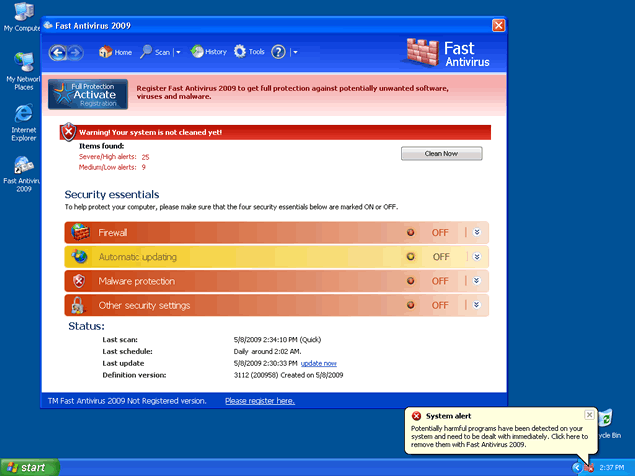Image resolution: width=635 pixels, height=476 pixels.
Task: Click Full Protection Activate Registration banner
Action: [88, 93]
